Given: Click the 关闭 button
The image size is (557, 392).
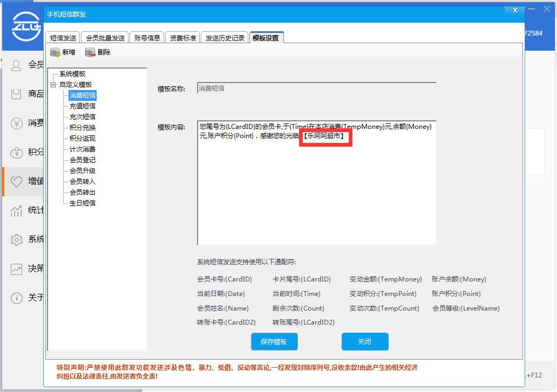Looking at the screenshot, I should tap(365, 341).
